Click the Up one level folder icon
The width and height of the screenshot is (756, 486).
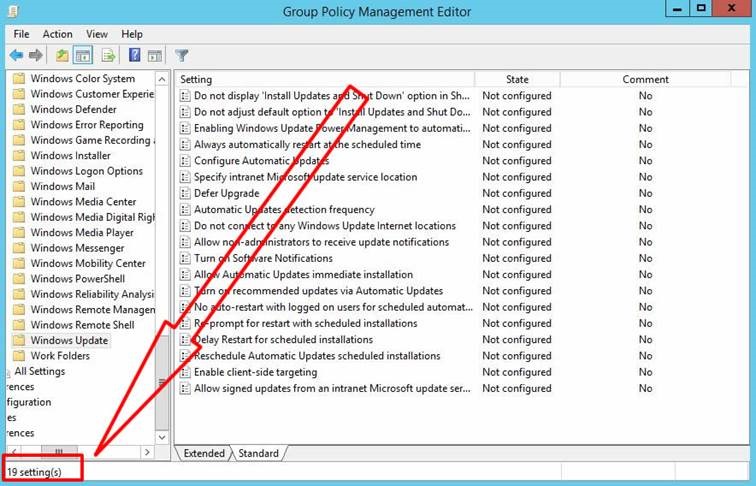click(62, 56)
